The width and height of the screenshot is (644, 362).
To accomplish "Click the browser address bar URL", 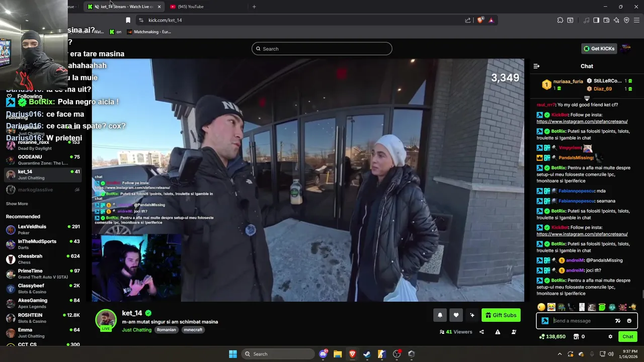I will (x=165, y=20).
